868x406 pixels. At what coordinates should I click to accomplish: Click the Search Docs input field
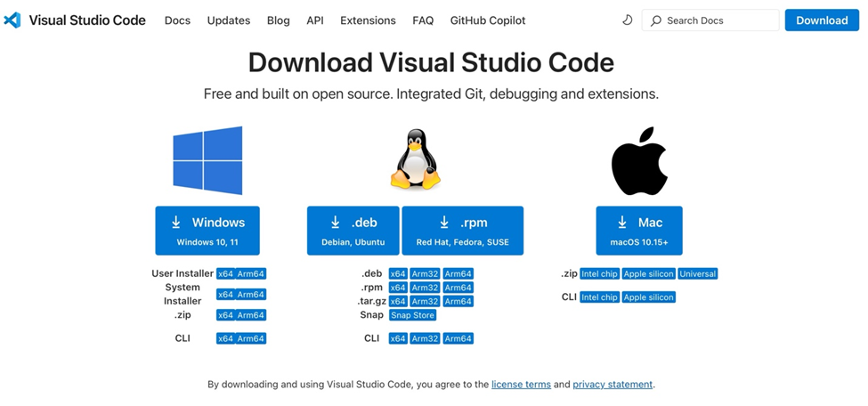[x=710, y=20]
